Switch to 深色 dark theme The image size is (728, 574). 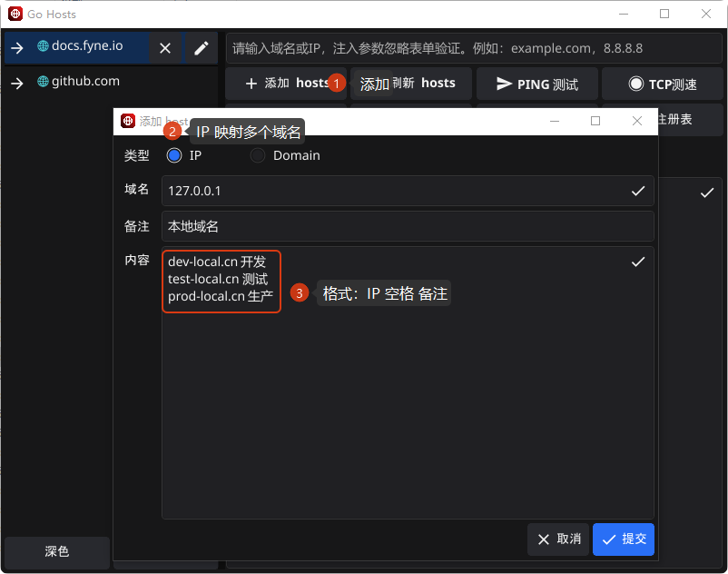(x=56, y=552)
